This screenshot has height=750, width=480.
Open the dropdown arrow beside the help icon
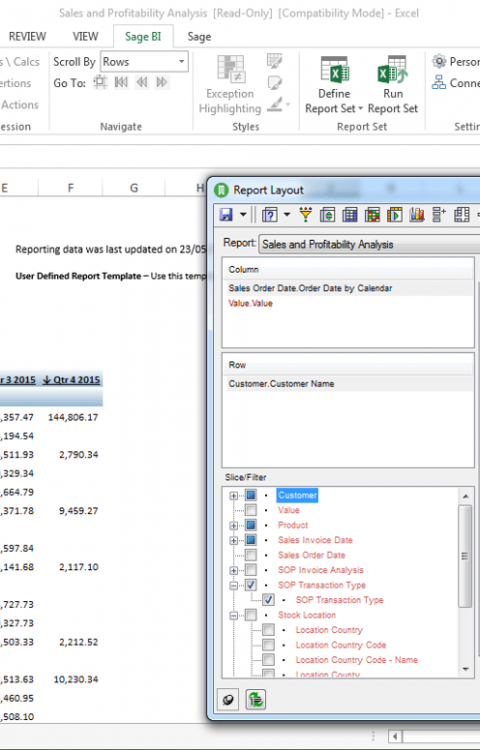tap(287, 215)
